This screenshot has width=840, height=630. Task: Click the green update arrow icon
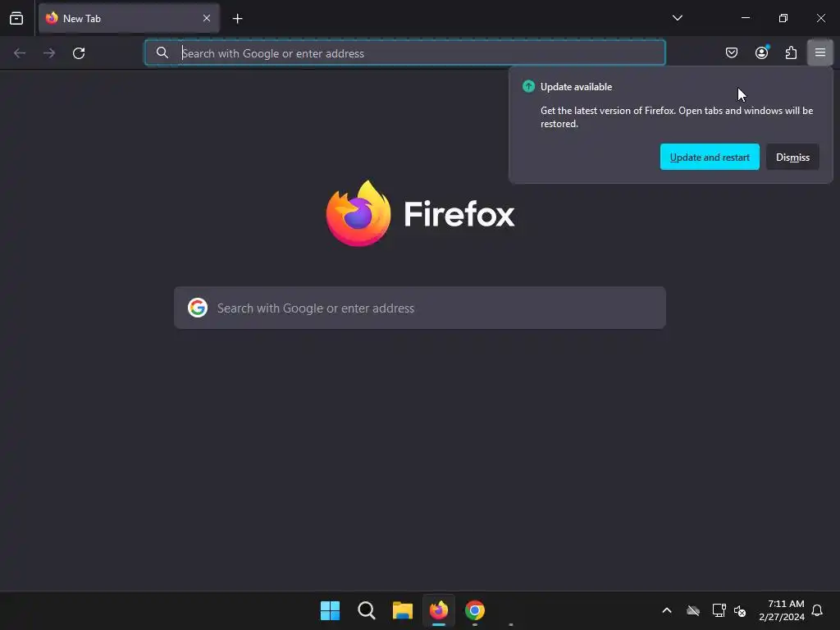click(x=528, y=86)
